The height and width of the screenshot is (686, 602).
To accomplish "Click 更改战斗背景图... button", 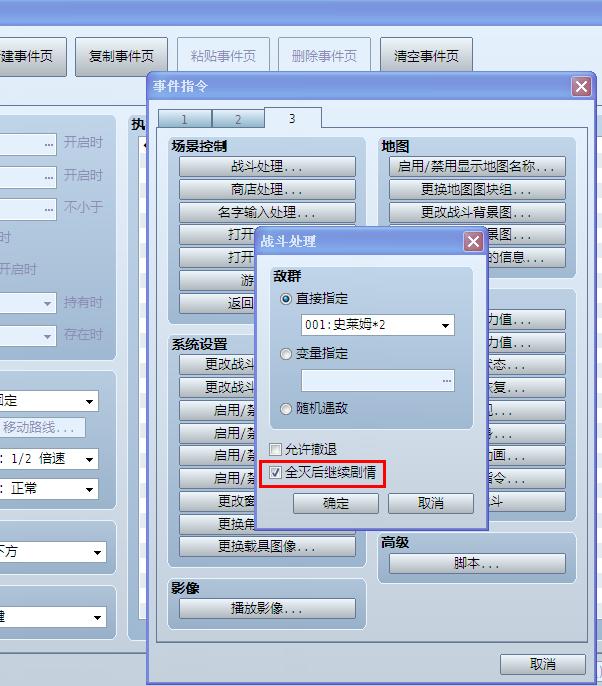I will click(477, 212).
